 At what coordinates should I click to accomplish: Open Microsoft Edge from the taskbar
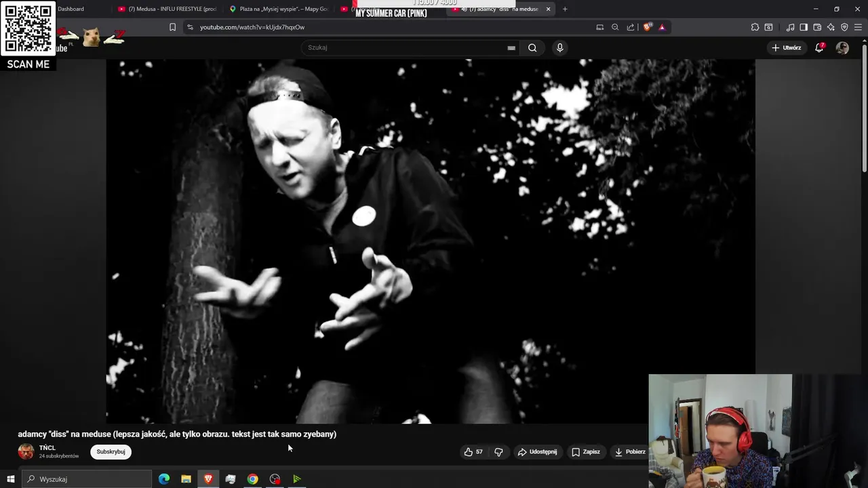[164, 479]
